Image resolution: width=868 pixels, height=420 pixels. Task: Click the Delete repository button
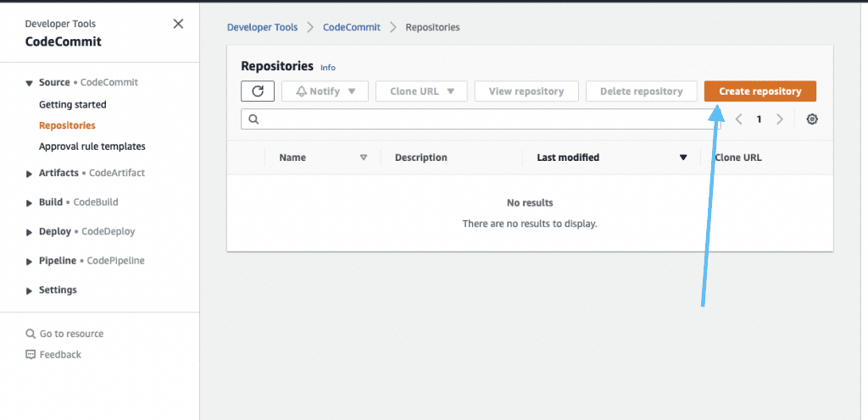click(641, 91)
